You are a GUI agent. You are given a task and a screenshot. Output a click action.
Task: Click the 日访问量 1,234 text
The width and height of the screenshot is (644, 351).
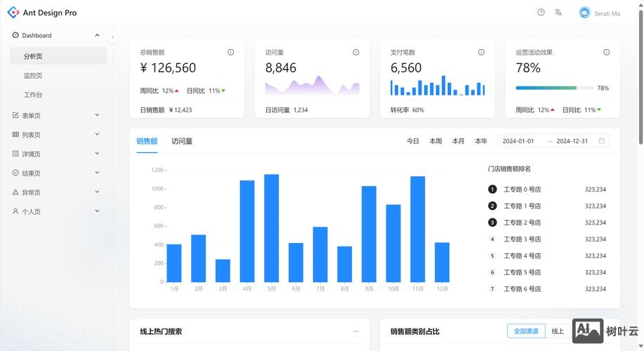(287, 110)
